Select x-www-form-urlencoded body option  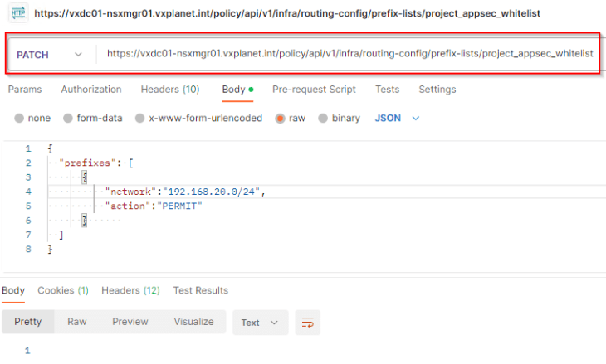point(140,118)
